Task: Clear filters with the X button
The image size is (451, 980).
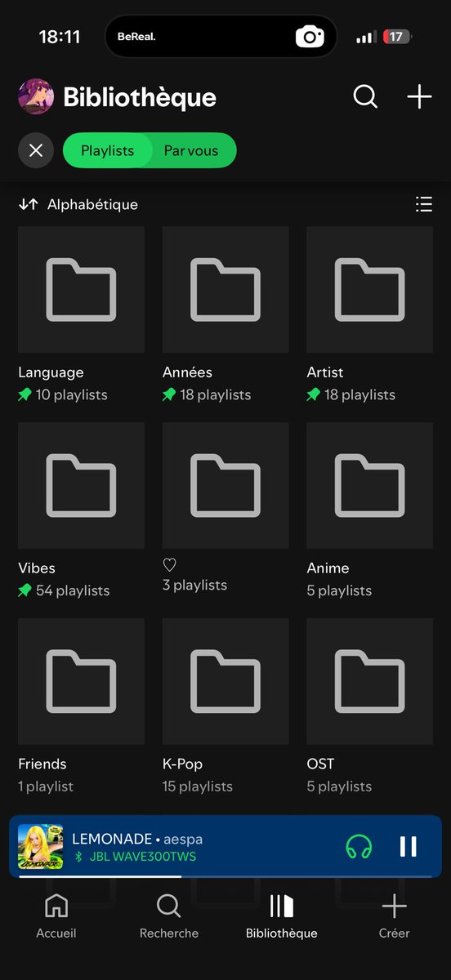Action: coord(36,151)
